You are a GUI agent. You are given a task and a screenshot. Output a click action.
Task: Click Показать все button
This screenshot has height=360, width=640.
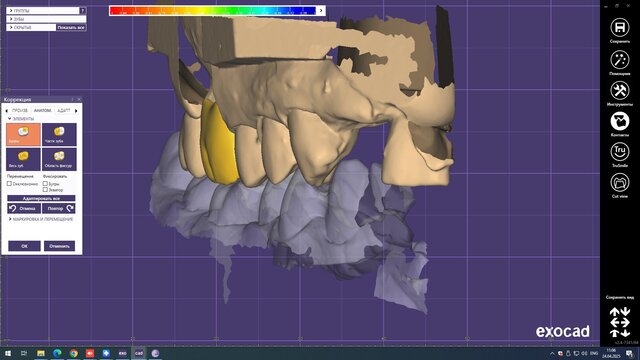pos(71,27)
